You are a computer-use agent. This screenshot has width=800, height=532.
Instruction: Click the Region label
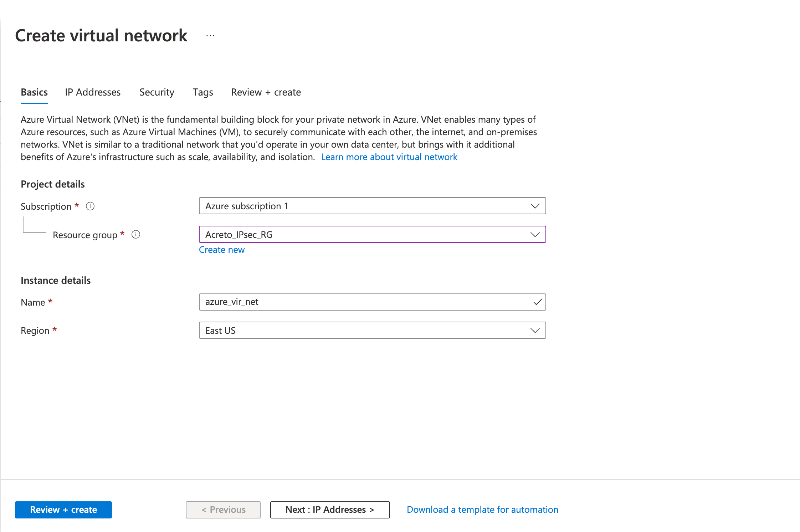pyautogui.click(x=35, y=331)
